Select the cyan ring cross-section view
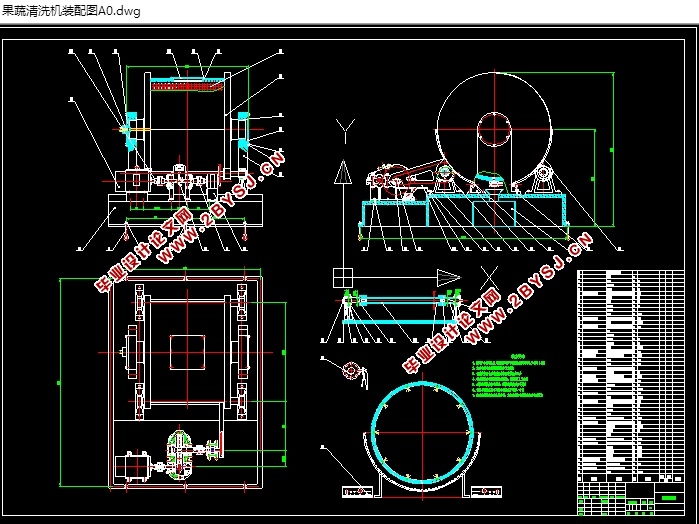Viewport: 699px width, 524px height. [422, 433]
